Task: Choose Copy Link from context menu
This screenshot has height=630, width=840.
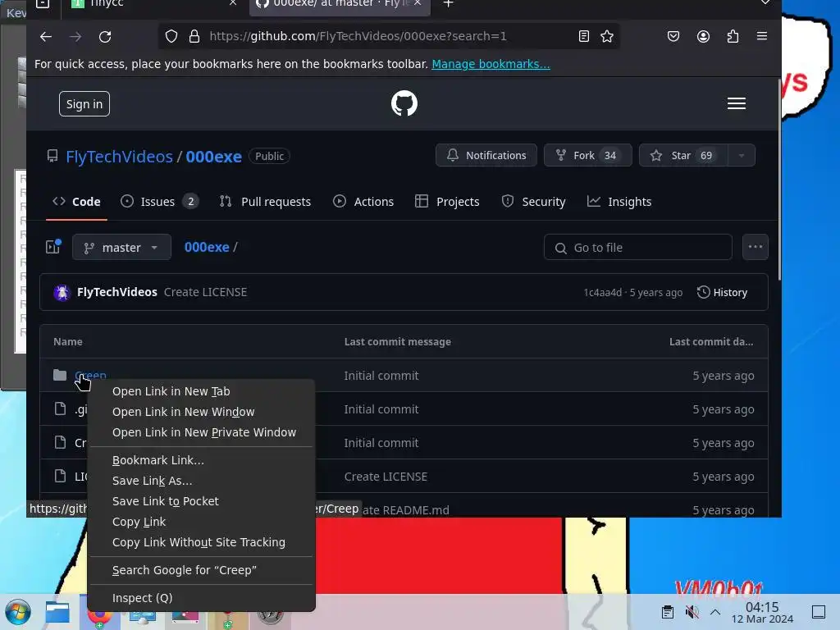Action: click(201, 522)
